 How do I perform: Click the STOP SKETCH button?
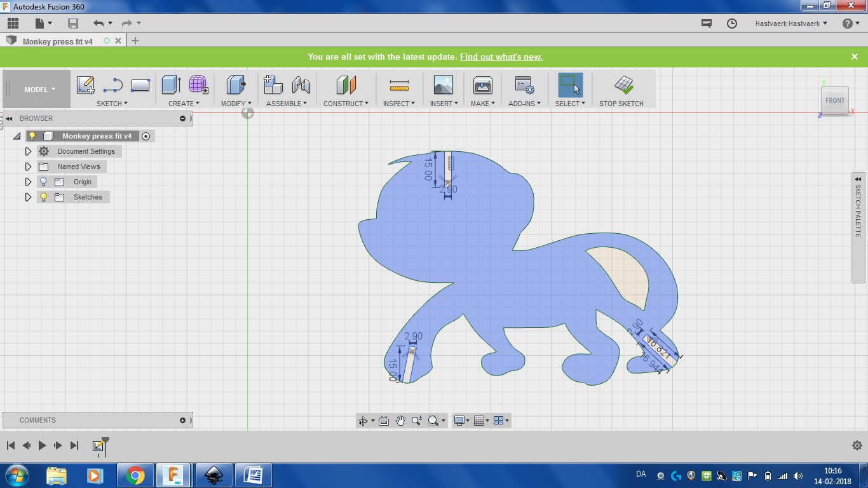point(621,90)
